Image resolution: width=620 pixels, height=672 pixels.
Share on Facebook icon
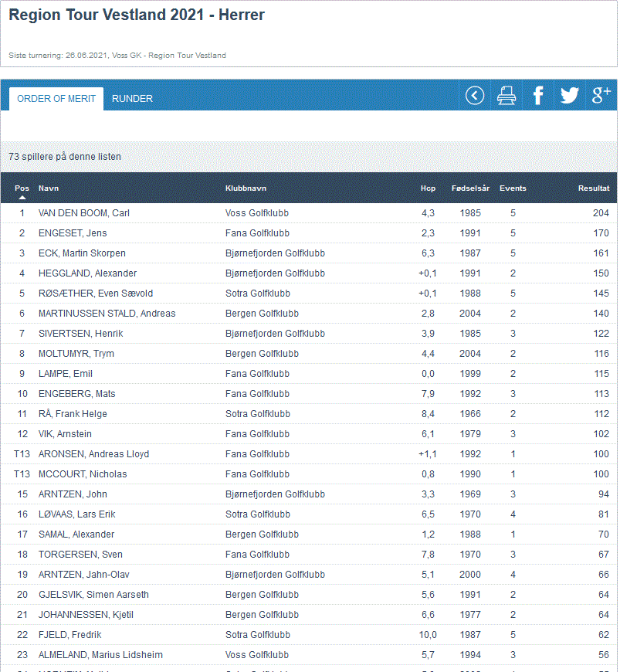pyautogui.click(x=538, y=95)
